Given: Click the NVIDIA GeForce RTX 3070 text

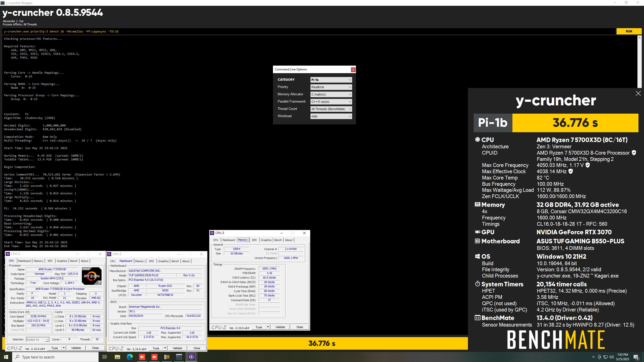Looking at the screenshot, I should click(x=574, y=232).
